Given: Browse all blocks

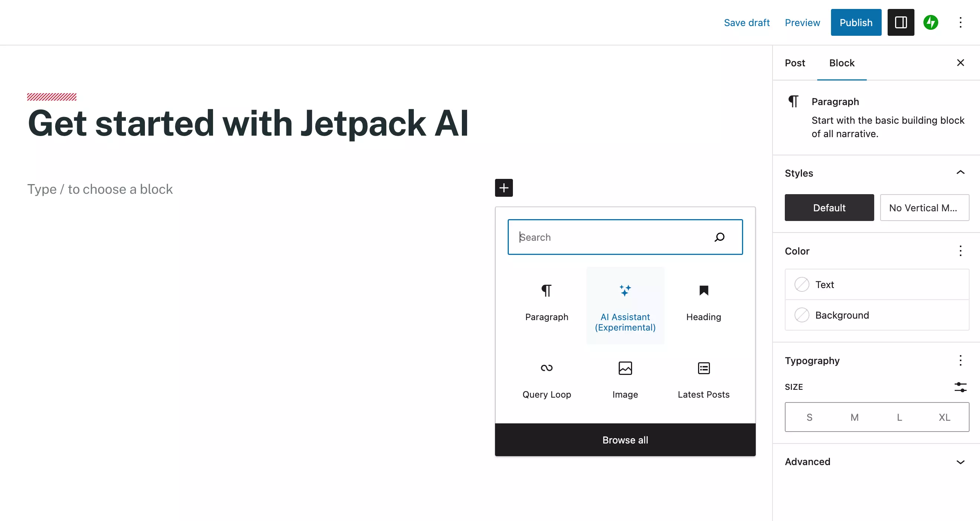Looking at the screenshot, I should 625,440.
